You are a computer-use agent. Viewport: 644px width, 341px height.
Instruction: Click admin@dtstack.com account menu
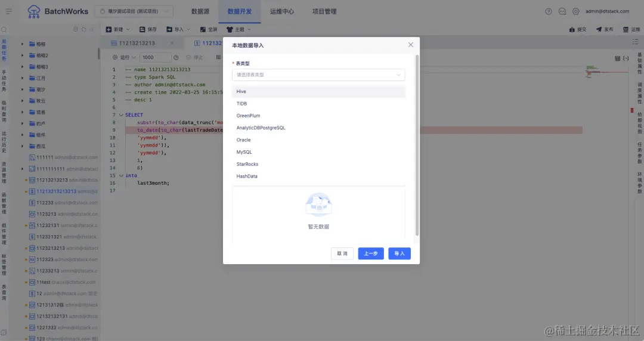pyautogui.click(x=607, y=11)
